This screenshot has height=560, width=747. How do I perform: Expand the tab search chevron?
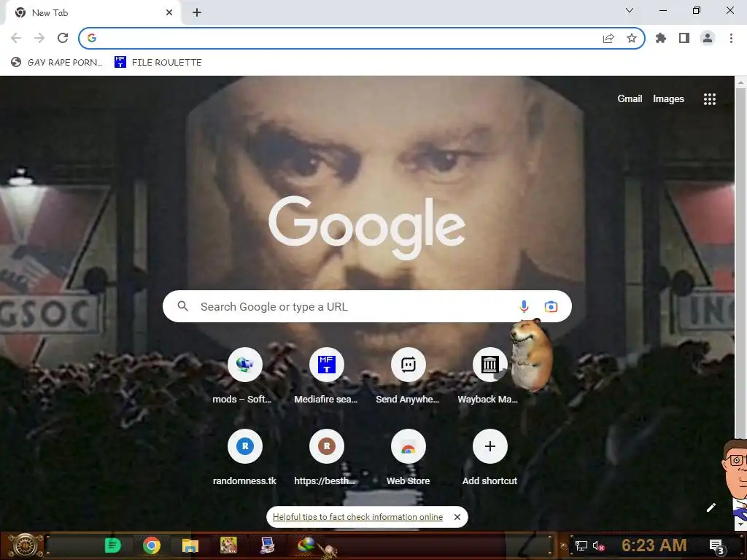(630, 10)
